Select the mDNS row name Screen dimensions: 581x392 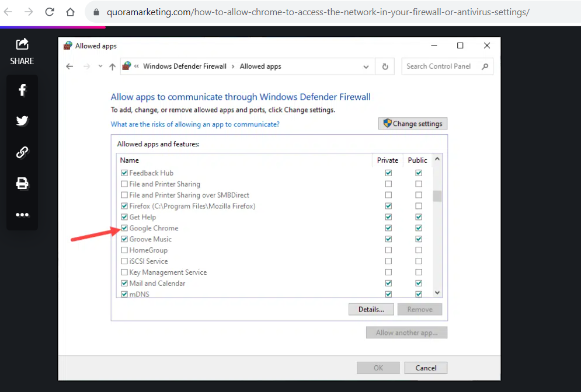(140, 294)
